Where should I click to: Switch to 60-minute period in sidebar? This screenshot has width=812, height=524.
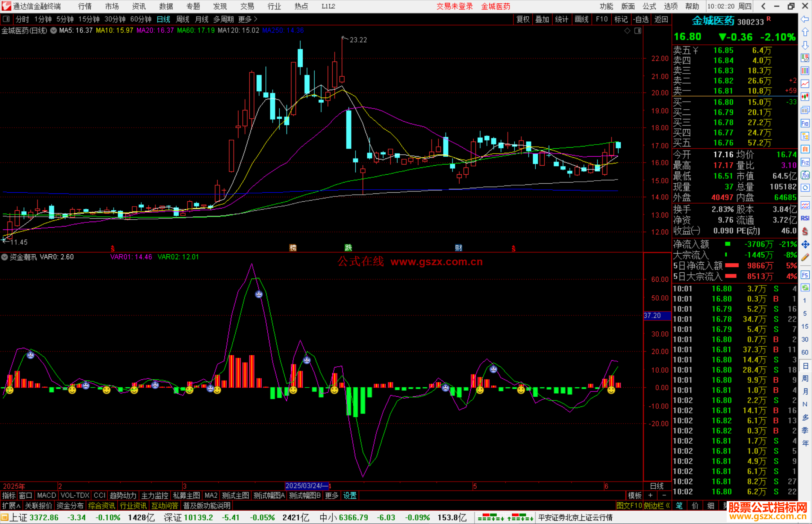805,352
